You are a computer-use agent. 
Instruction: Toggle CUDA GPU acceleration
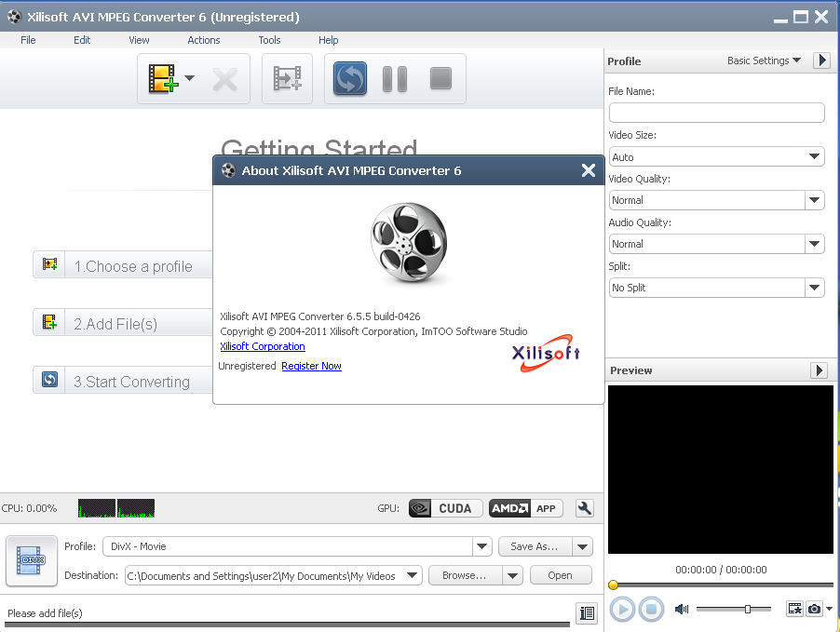[x=444, y=508]
